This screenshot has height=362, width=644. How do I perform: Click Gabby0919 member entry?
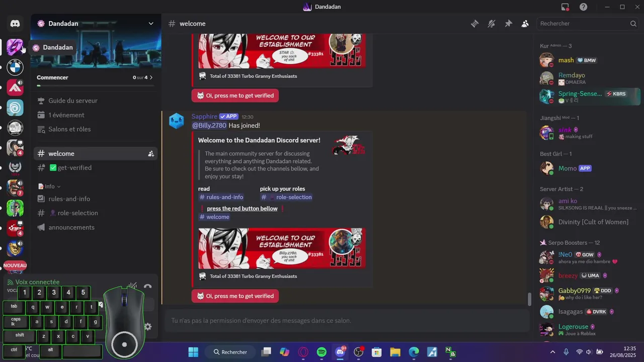pyautogui.click(x=589, y=294)
